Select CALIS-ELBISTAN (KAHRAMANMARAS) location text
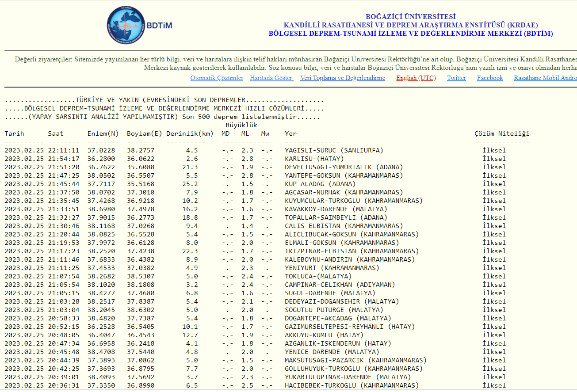This screenshot has height=392, width=577. (344, 226)
